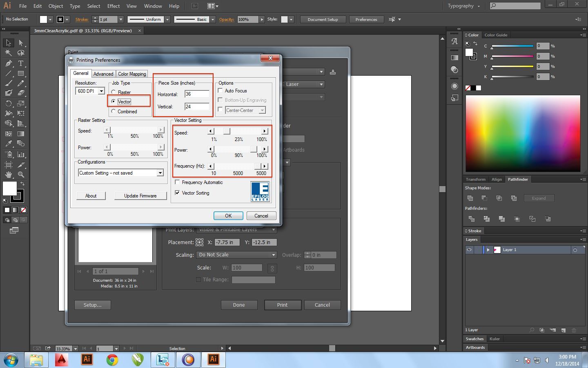Viewport: 588px width, 368px height.
Task: Open the zoom level 33.33% dropdown
Action: (x=75, y=349)
